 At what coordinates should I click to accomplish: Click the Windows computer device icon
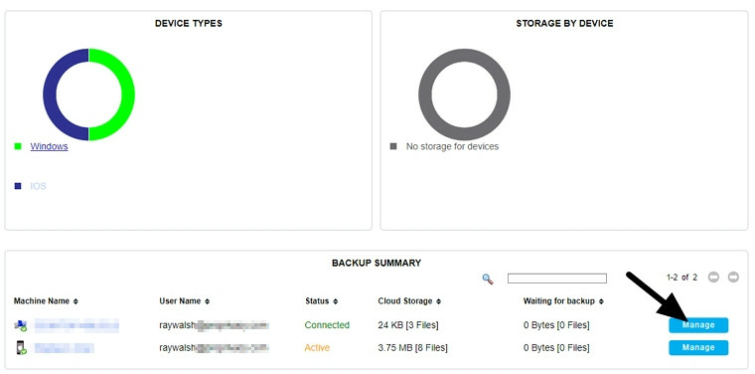coord(20,325)
